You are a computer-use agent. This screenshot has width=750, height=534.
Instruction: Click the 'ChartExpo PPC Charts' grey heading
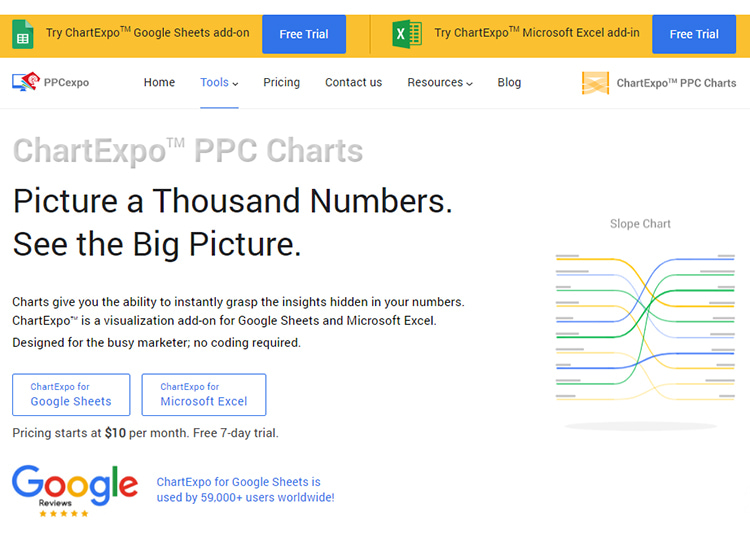(x=188, y=151)
